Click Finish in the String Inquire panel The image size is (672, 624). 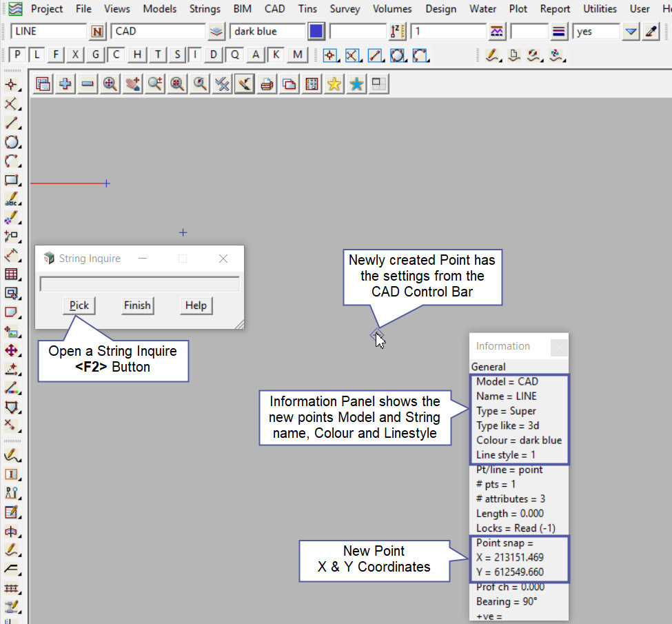pos(137,305)
